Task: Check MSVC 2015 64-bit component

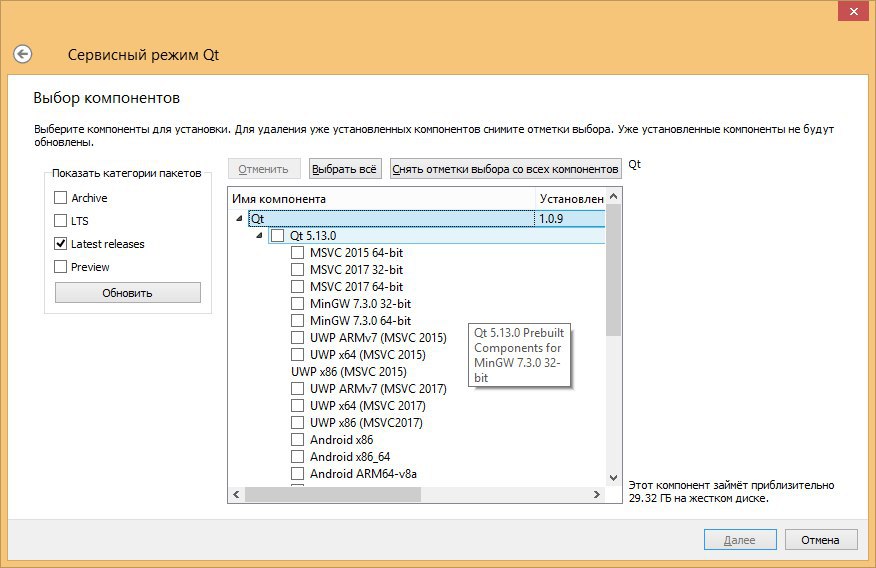Action: [297, 252]
